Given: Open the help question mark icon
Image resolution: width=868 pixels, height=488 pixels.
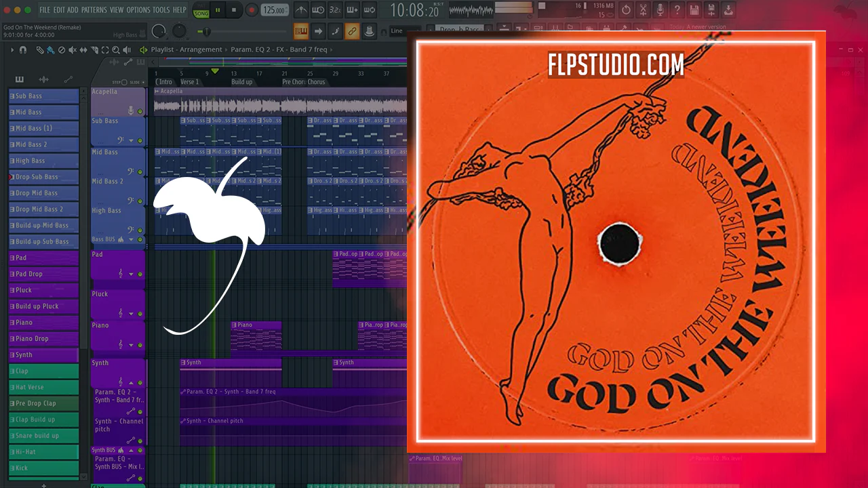Looking at the screenshot, I should pos(677,10).
